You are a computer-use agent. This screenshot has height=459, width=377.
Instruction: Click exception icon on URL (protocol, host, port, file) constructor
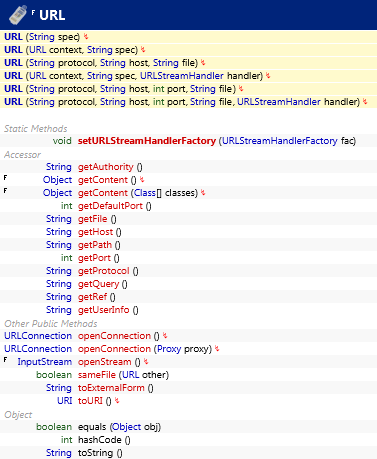pos(241,88)
